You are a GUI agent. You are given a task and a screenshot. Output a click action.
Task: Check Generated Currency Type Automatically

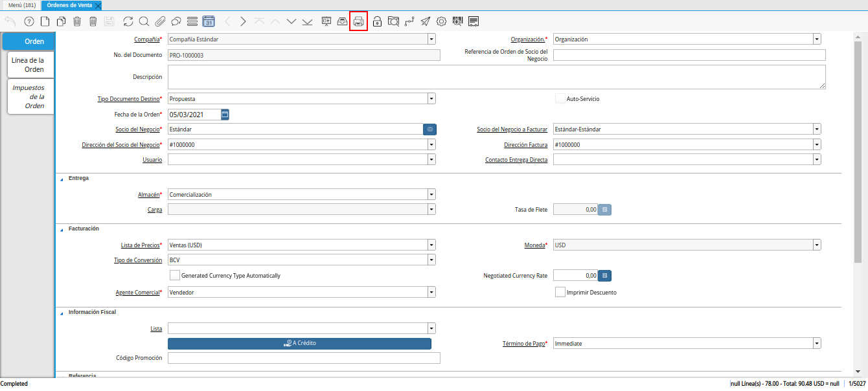tap(175, 275)
